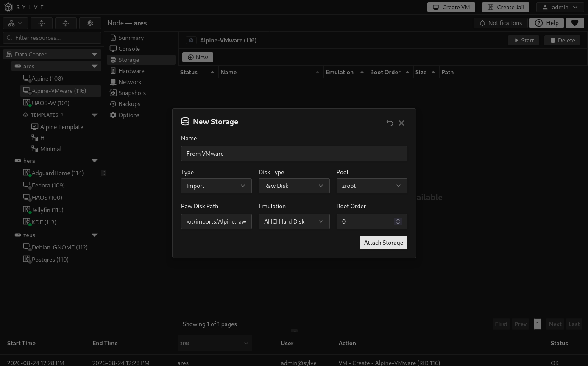Click the storage Name input field

[x=294, y=154]
